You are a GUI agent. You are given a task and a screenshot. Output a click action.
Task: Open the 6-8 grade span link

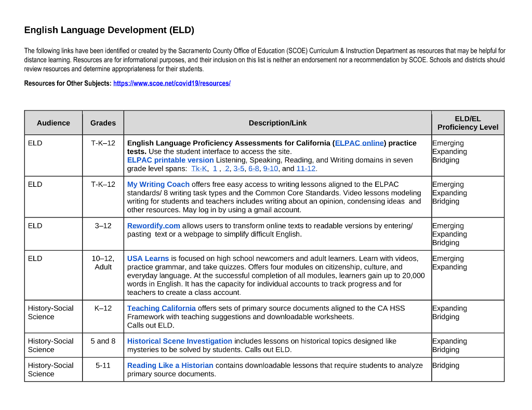pyautogui.click(x=254, y=168)
